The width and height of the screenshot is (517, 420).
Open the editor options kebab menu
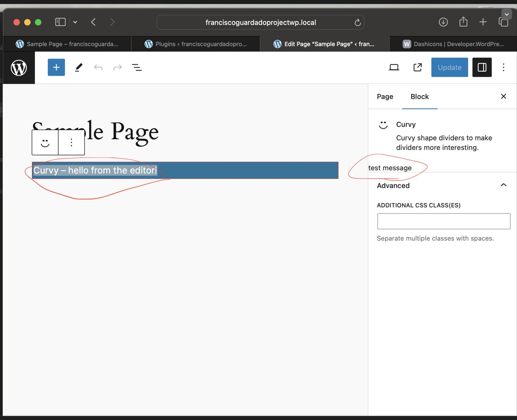(504, 67)
